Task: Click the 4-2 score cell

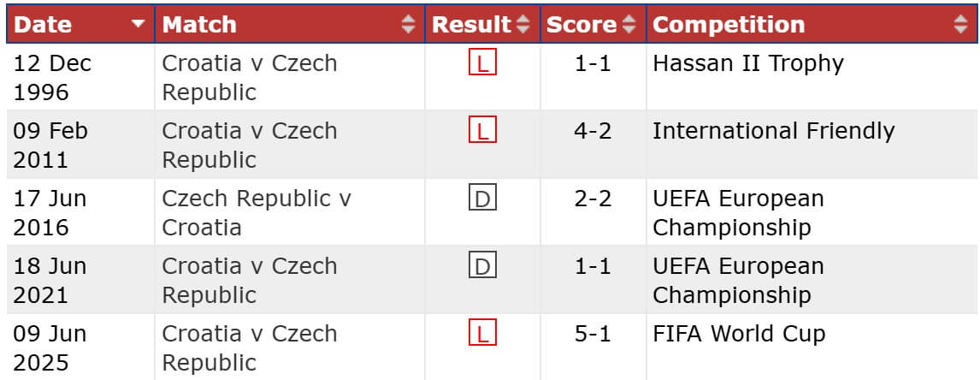Action: tap(593, 131)
